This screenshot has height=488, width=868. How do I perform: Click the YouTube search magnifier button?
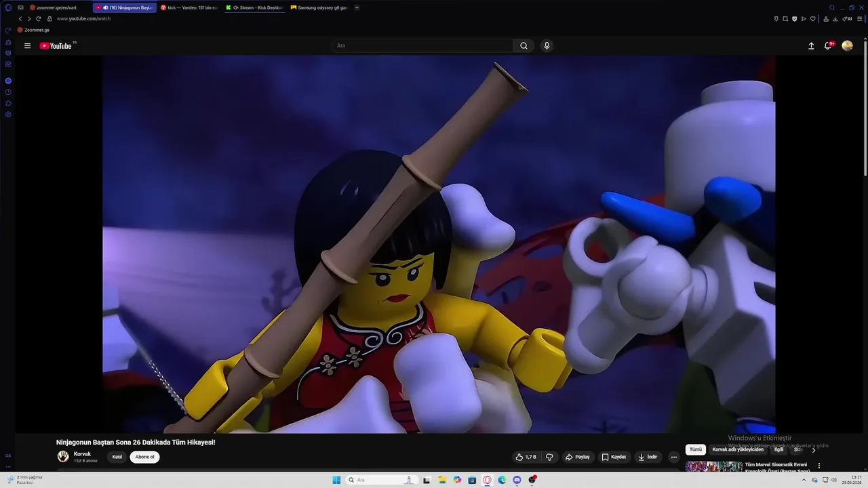524,46
